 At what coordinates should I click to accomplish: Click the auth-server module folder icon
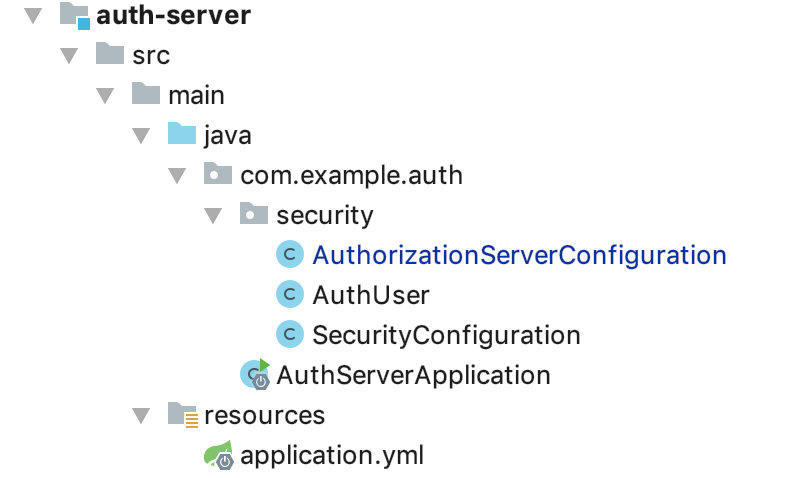pos(75,16)
